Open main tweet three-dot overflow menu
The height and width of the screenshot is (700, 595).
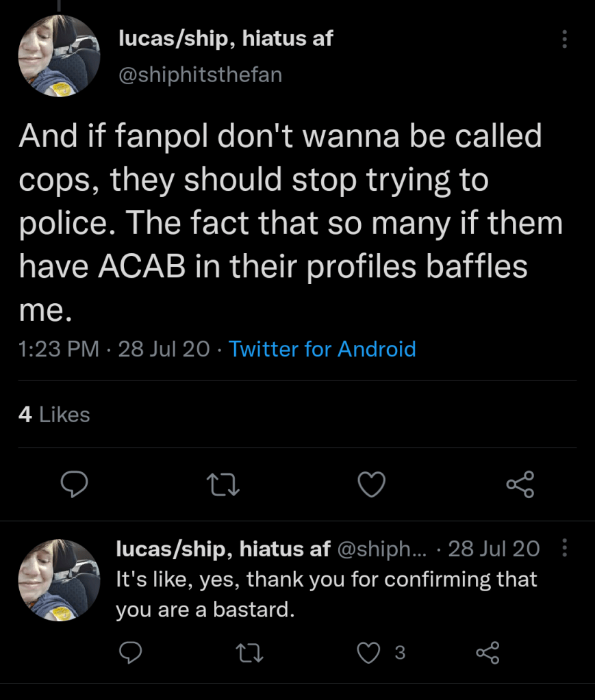point(565,40)
